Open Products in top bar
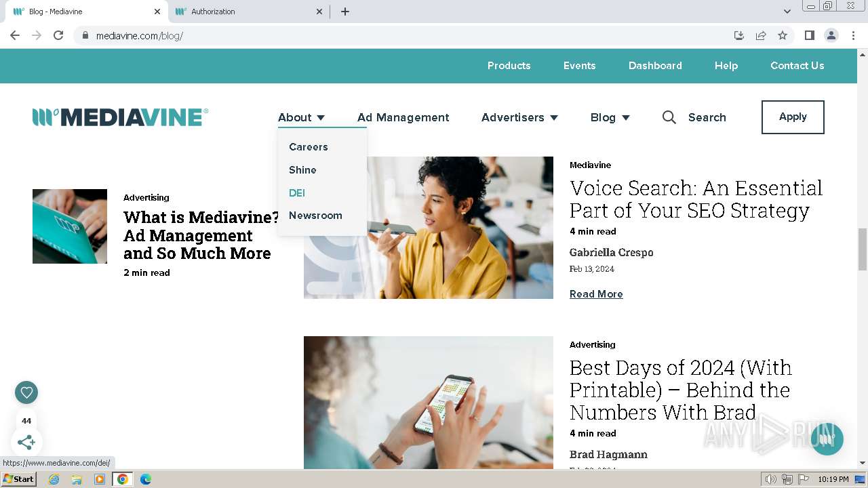Viewport: 868px width, 488px height. (x=509, y=66)
